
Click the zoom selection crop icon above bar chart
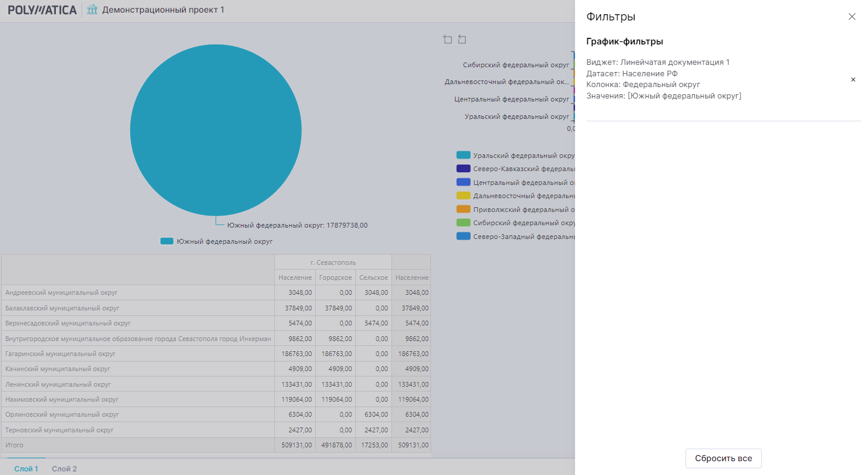coord(447,40)
